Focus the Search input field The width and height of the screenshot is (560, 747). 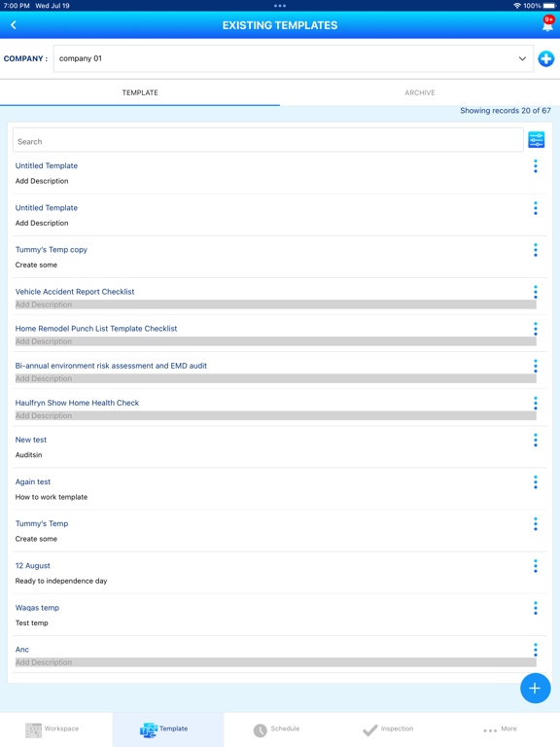pyautogui.click(x=268, y=141)
